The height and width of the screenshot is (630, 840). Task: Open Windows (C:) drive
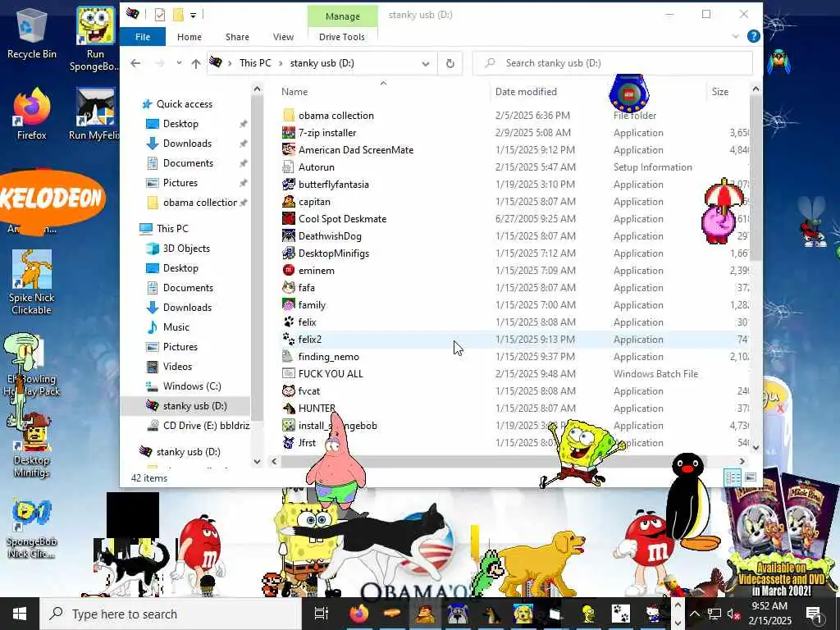[192, 386]
